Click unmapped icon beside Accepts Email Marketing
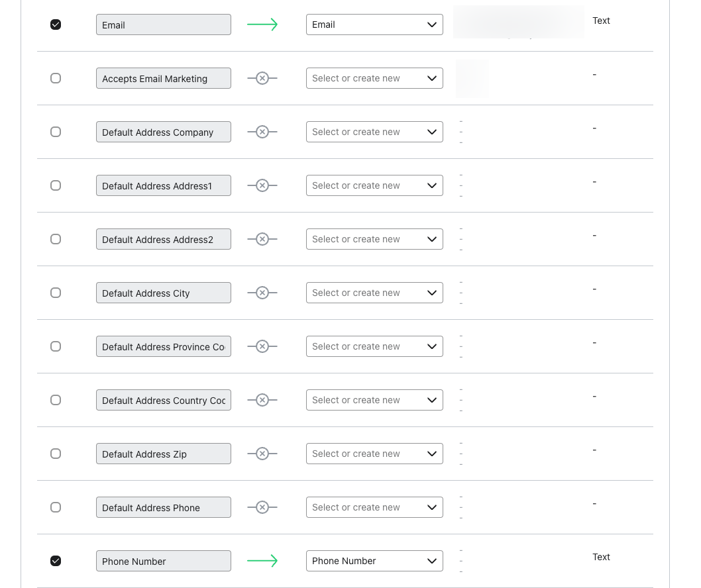The width and height of the screenshot is (701, 588). pyautogui.click(x=262, y=78)
